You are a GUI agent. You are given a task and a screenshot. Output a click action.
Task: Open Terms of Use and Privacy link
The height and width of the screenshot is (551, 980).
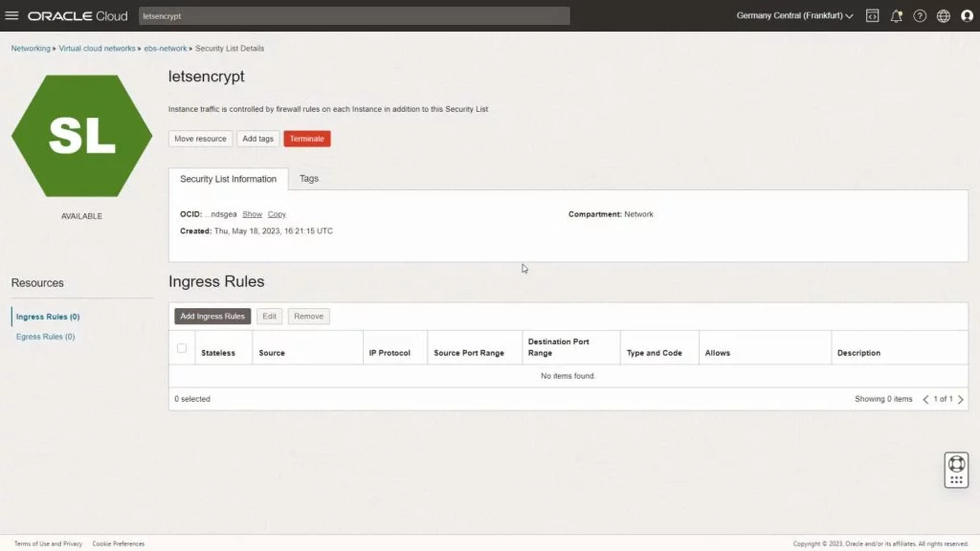point(48,544)
